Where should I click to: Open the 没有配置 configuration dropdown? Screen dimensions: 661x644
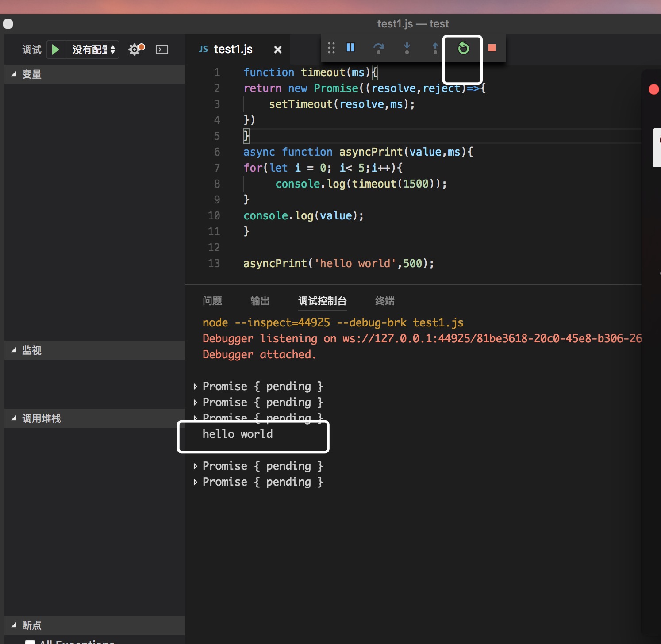point(92,50)
